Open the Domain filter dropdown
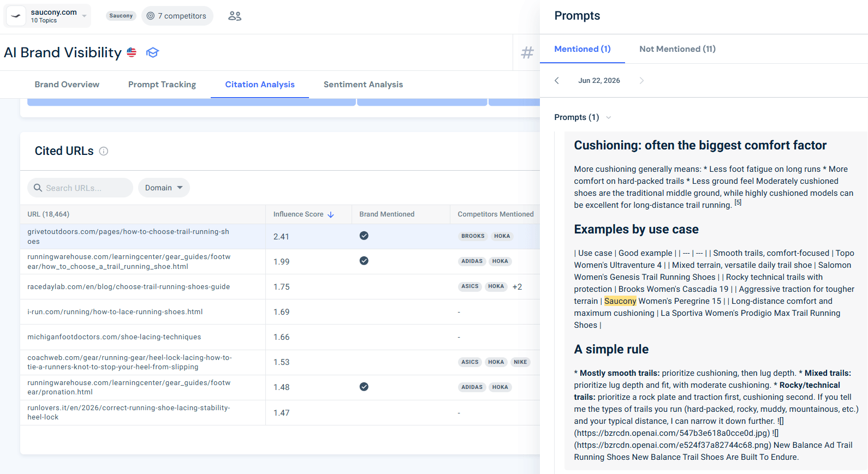This screenshot has height=474, width=868. pos(164,188)
